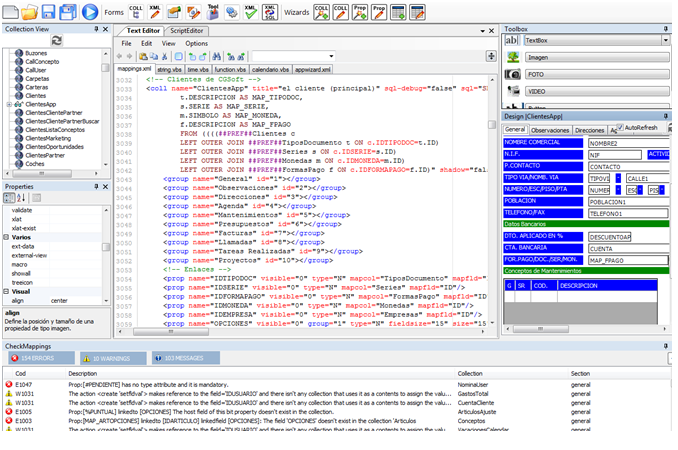
Task: Open the TextBox dropdown in Toolbox
Action: coord(665,40)
